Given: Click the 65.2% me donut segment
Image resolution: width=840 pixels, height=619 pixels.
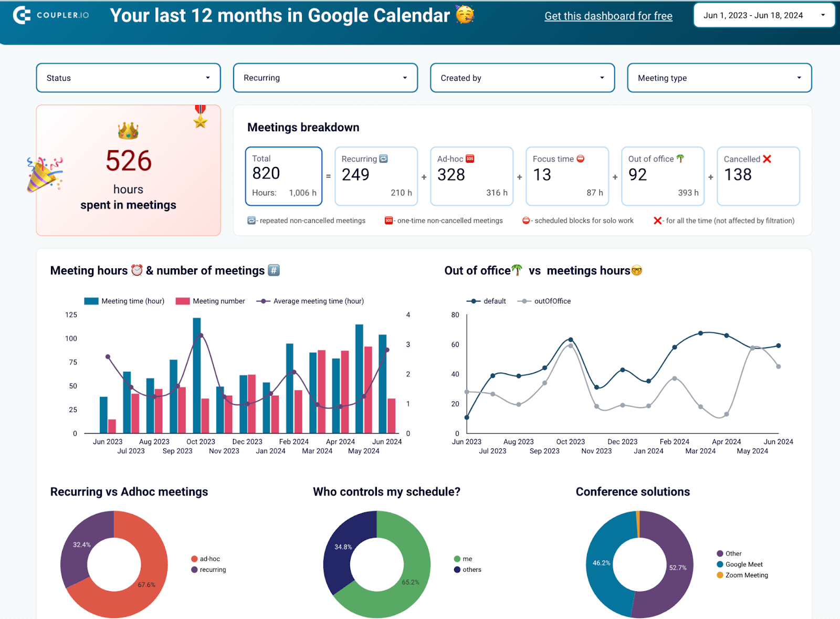Looking at the screenshot, I should [411, 582].
